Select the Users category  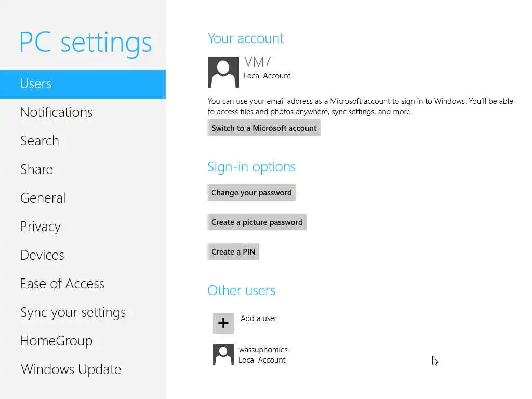coord(83,84)
